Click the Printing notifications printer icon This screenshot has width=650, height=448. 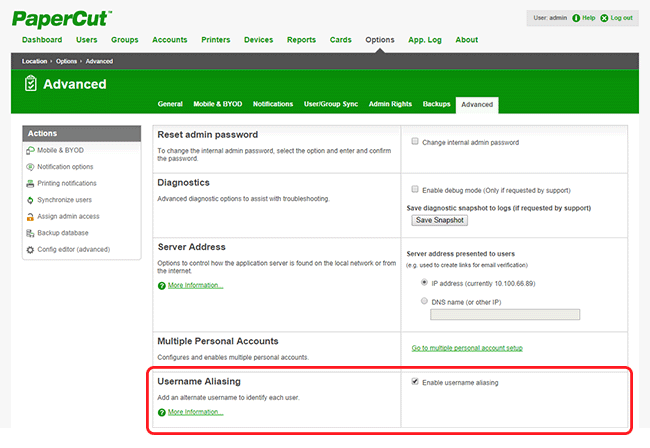(30, 184)
